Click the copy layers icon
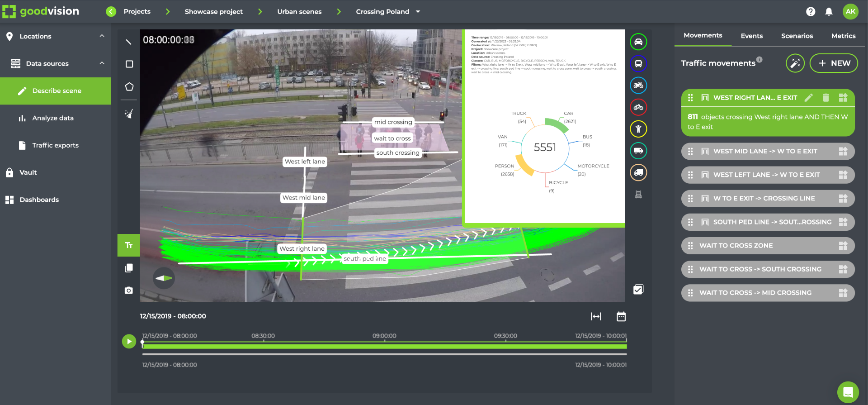Image resolution: width=868 pixels, height=405 pixels. point(129,268)
